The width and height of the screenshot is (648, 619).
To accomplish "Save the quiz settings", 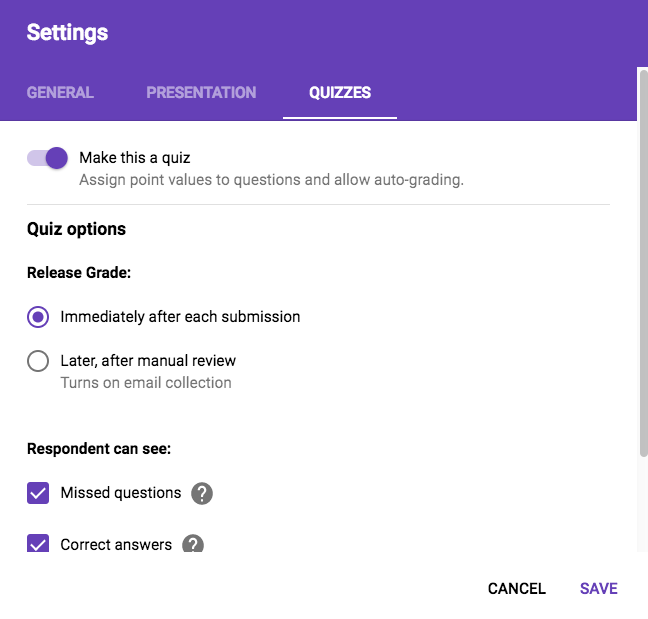I will pos(598,588).
